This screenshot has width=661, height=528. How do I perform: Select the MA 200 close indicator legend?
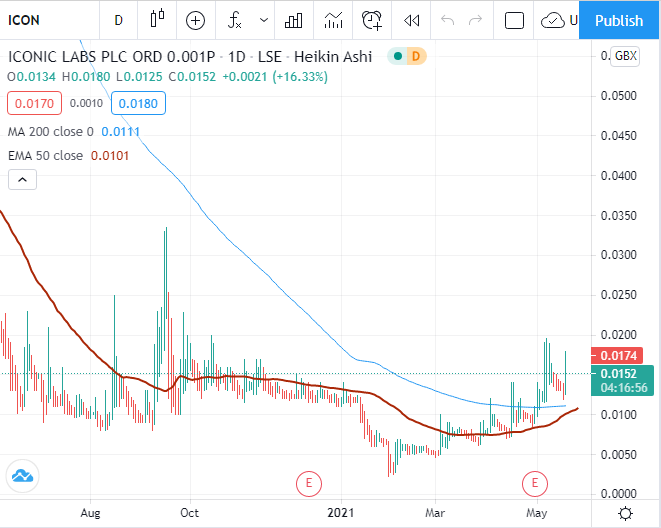pyautogui.click(x=51, y=132)
